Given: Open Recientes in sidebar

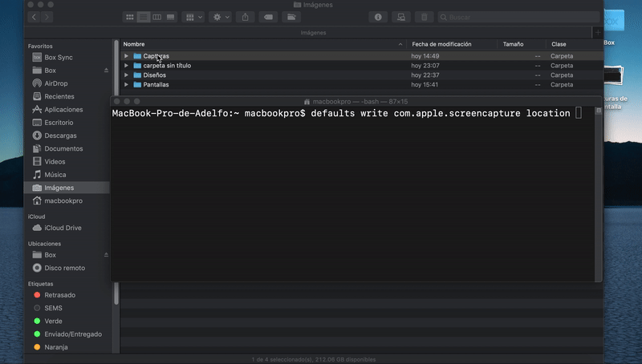Looking at the screenshot, I should 59,96.
